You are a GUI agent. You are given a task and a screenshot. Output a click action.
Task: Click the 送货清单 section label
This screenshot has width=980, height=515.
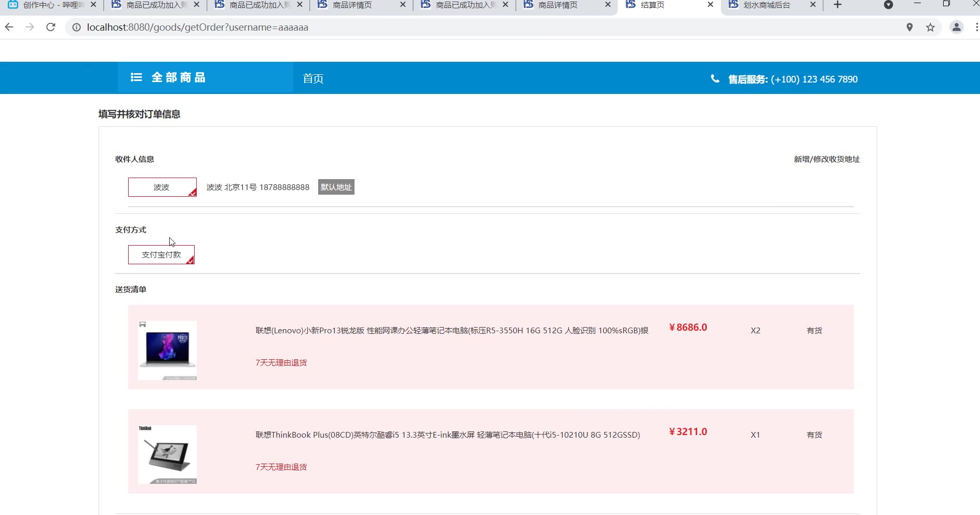tap(131, 290)
